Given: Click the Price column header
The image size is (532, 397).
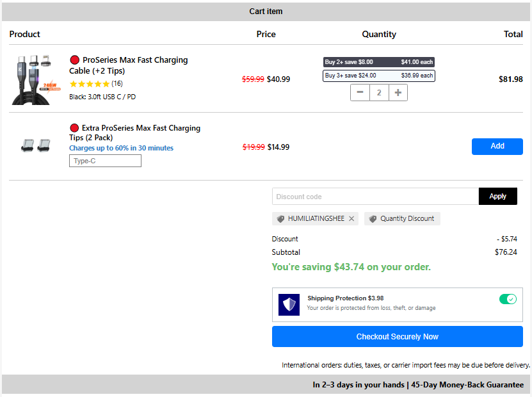Looking at the screenshot, I should [x=266, y=34].
